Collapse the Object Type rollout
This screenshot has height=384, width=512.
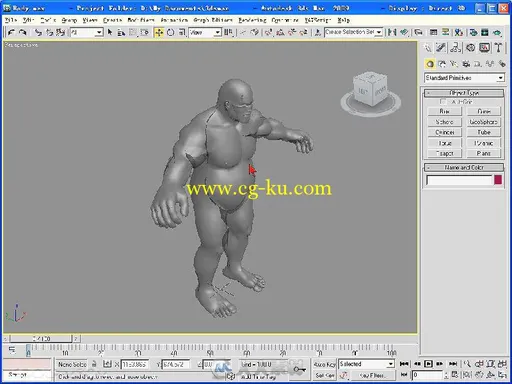pos(464,93)
